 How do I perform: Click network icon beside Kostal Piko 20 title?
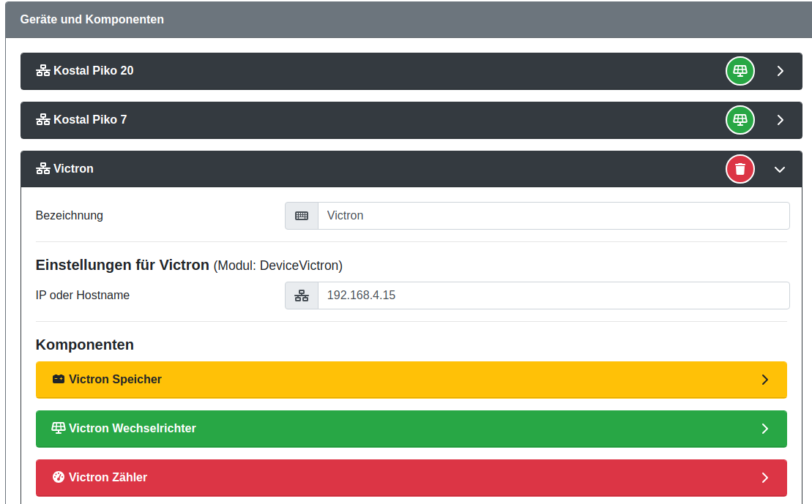tap(43, 70)
